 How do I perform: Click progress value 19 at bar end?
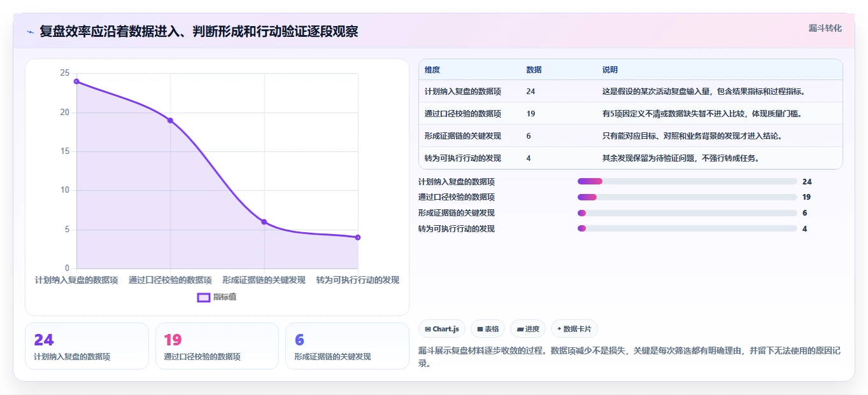(806, 197)
